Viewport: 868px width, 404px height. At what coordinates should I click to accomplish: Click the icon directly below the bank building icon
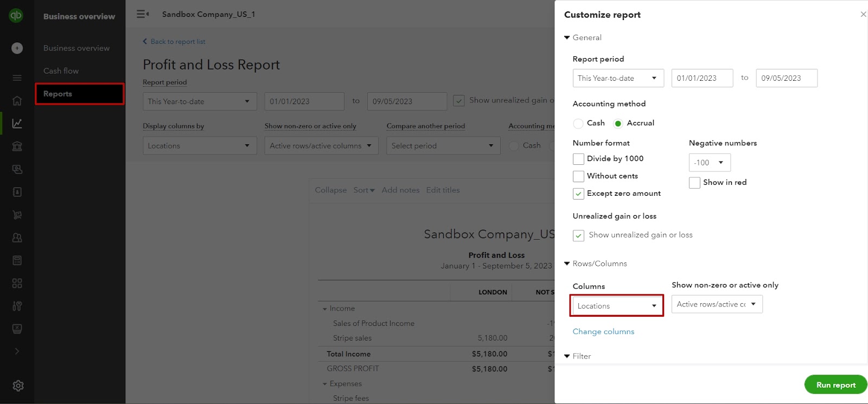[x=17, y=169]
